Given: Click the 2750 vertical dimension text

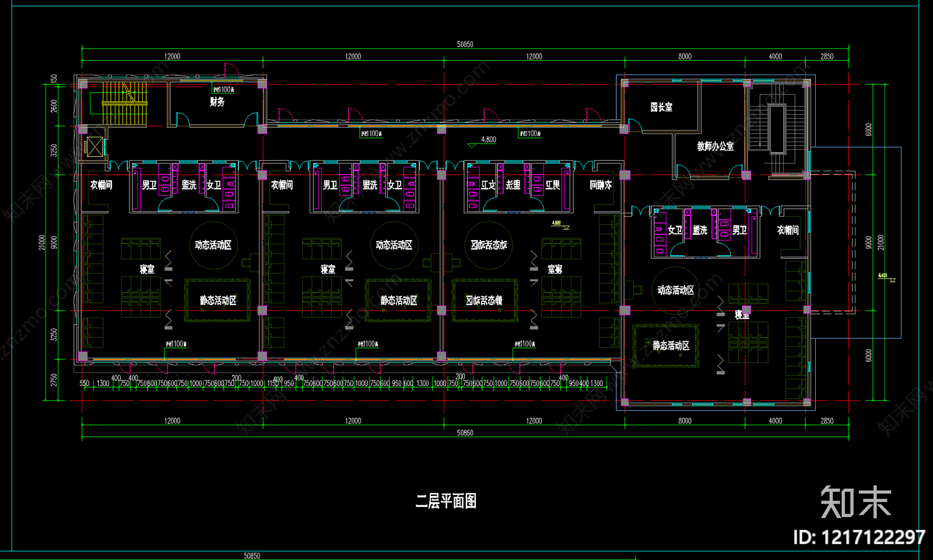Looking at the screenshot, I should point(54,380).
